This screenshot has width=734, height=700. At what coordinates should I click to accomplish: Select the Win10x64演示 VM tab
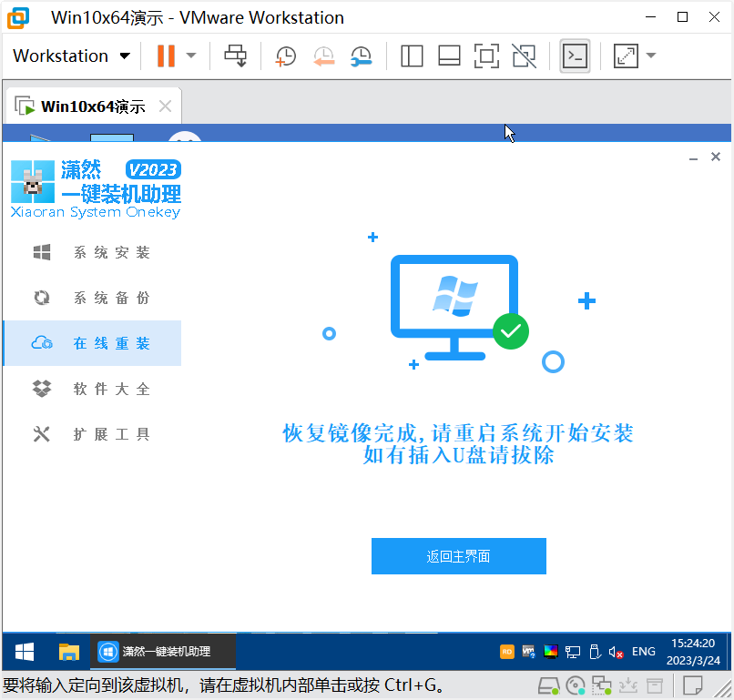(92, 107)
